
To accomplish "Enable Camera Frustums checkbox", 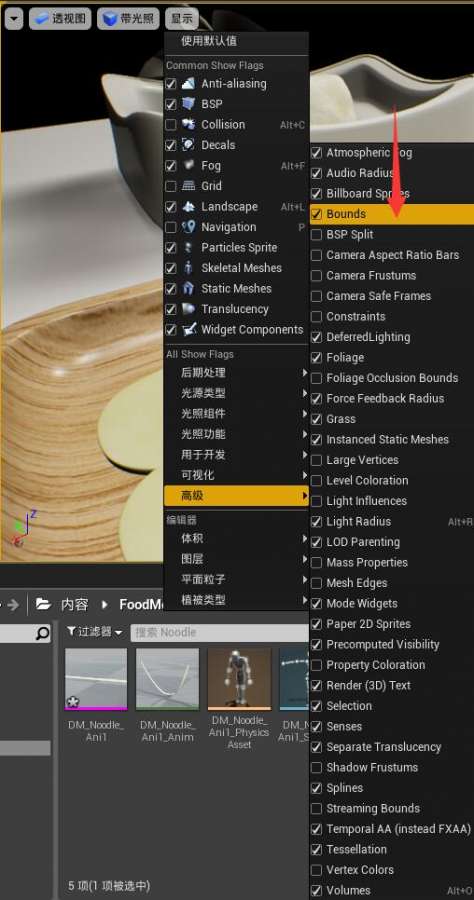I will pos(316,276).
